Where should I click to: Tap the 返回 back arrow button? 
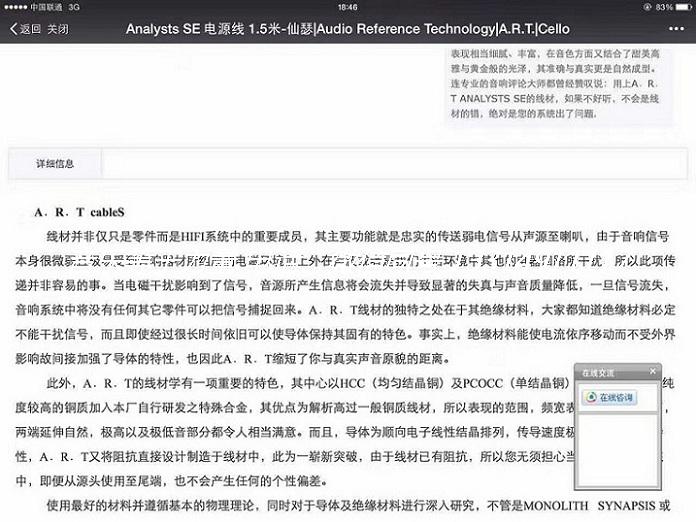25,29
